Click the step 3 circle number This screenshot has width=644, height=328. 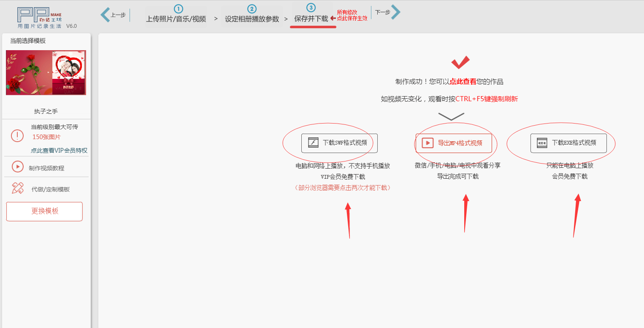311,8
